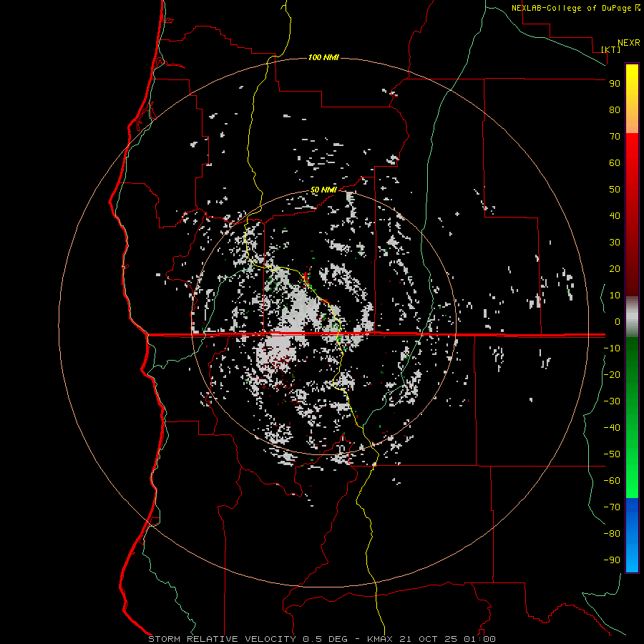The width and height of the screenshot is (644, 644).
Task: Select the 0 value on the velocity scale
Action: point(618,321)
